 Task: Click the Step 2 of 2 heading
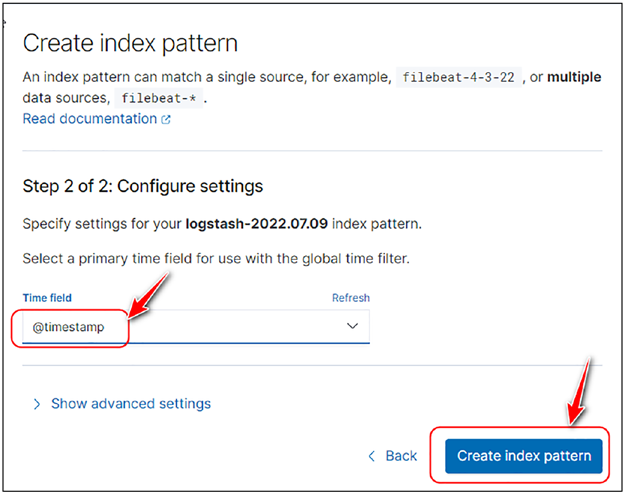pos(143,186)
